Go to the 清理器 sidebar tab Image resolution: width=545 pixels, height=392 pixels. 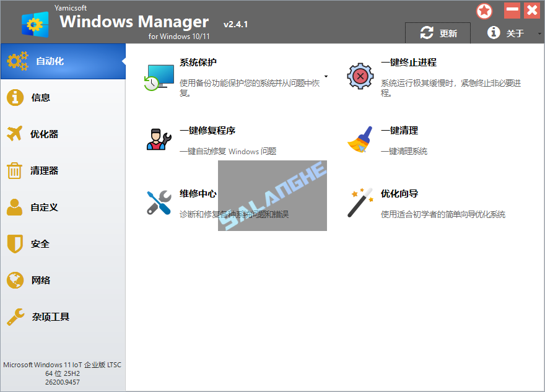tap(63, 171)
